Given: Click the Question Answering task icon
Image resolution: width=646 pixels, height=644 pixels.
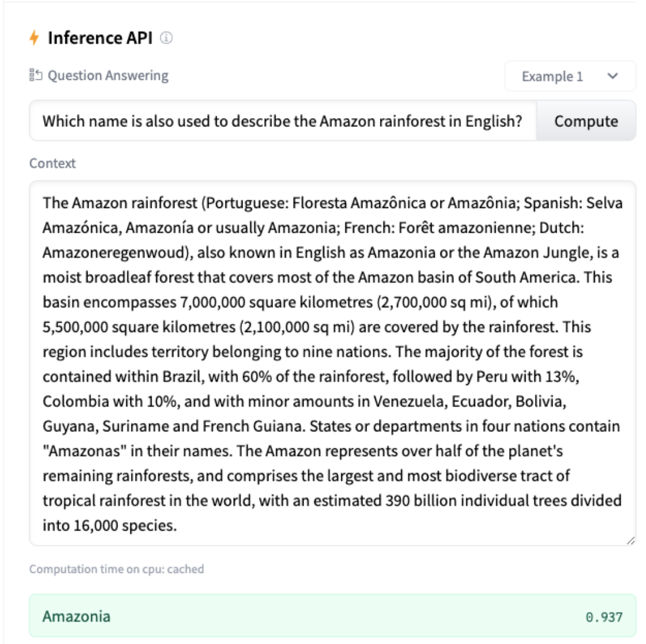Looking at the screenshot, I should click(x=36, y=75).
